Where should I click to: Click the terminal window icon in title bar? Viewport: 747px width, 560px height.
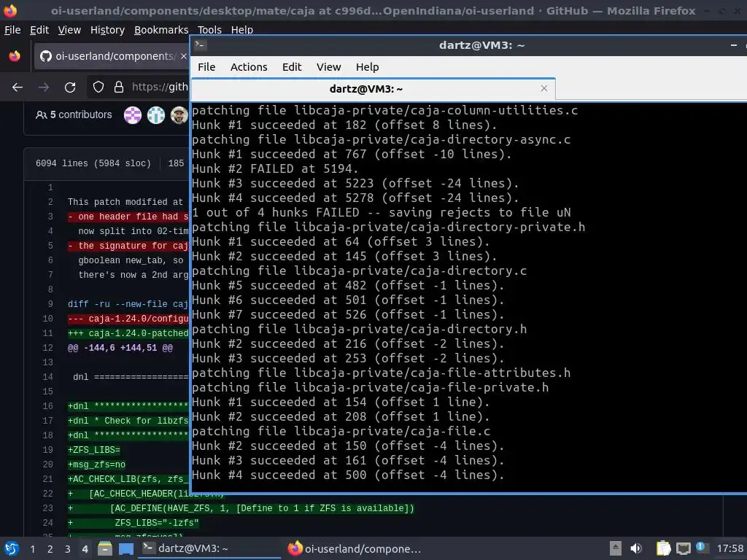click(200, 44)
